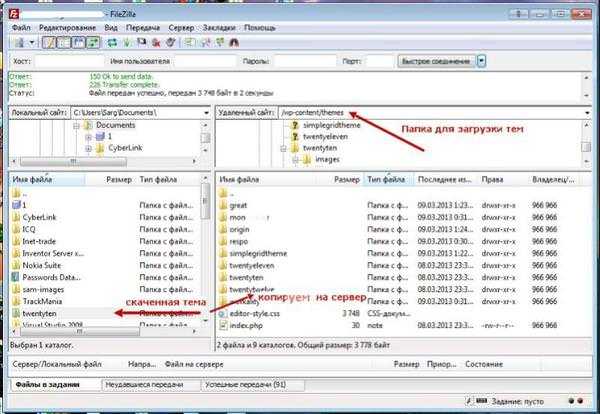The height and width of the screenshot is (414, 600).
Task: Open Site Manager dropdown arrow in toolbar
Action: tap(32, 42)
